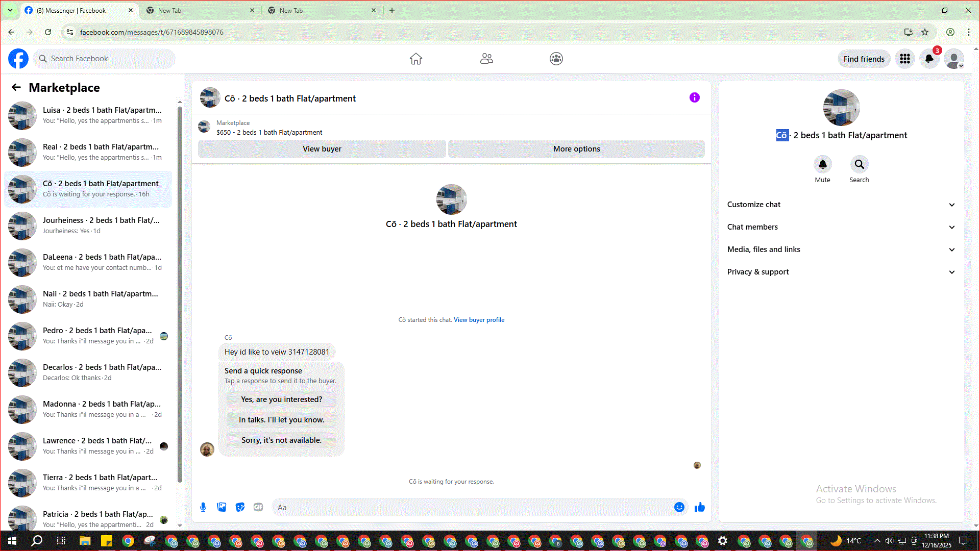
Task: Click Find friends button
Action: tap(864, 59)
